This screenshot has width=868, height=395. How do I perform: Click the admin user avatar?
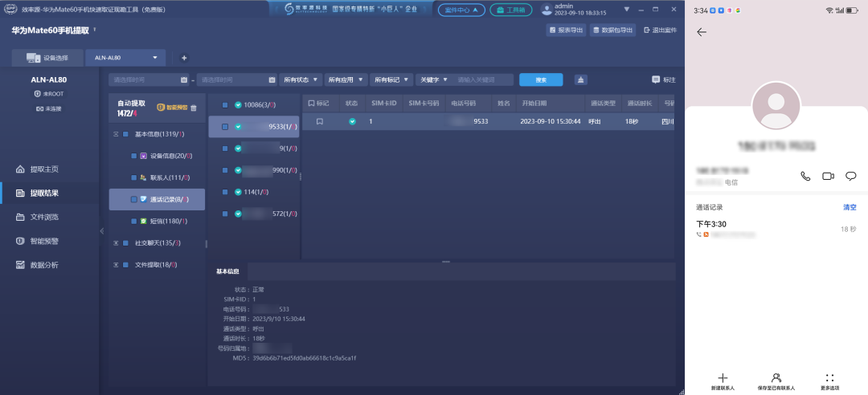tap(547, 10)
